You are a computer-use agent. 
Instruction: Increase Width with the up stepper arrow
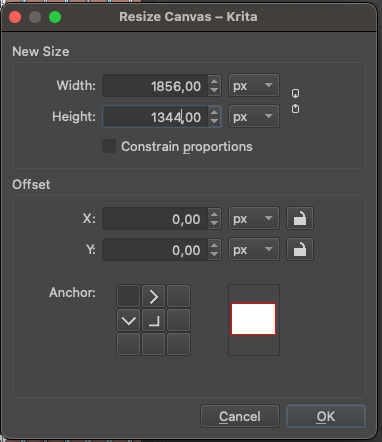214,81
